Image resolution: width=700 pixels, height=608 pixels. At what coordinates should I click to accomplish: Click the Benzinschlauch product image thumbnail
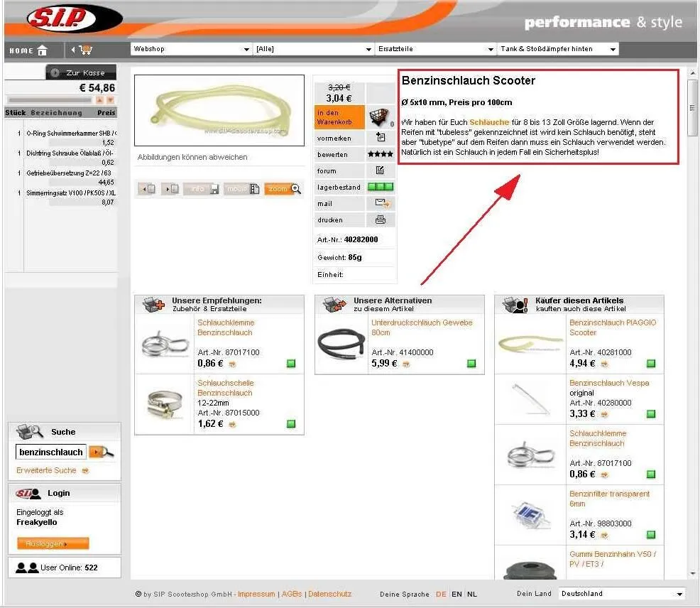pyautogui.click(x=219, y=110)
